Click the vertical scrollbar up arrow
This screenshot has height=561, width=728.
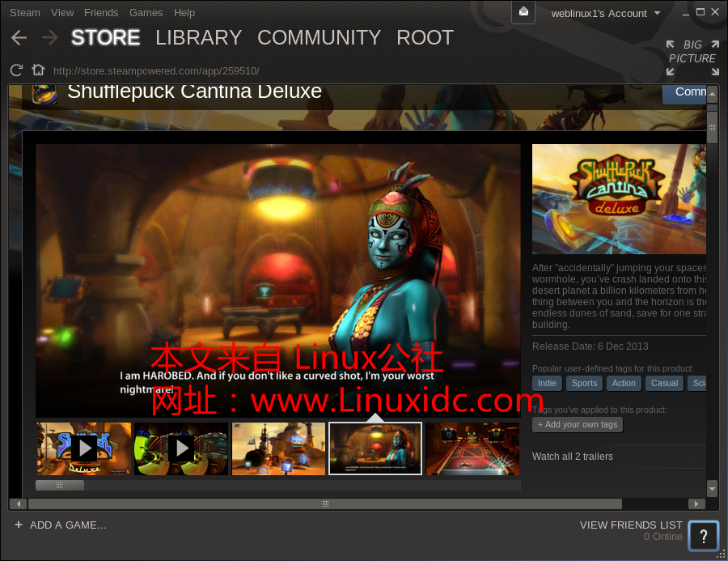[x=712, y=95]
